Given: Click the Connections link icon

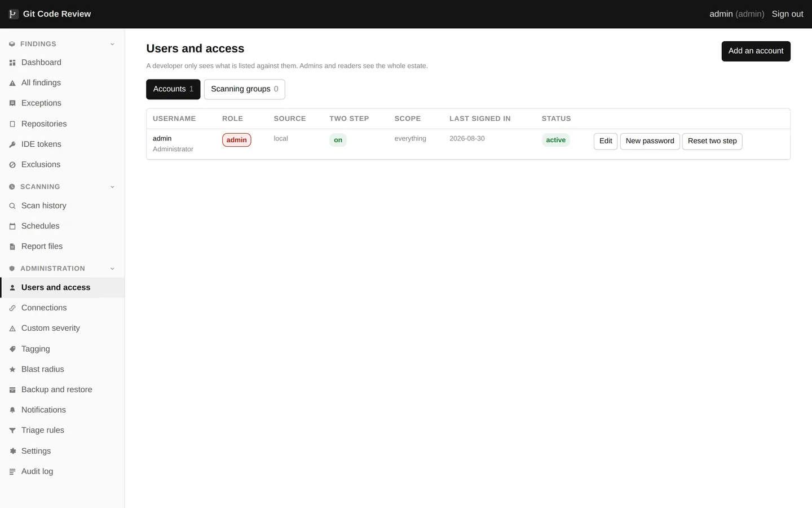Looking at the screenshot, I should point(12,308).
